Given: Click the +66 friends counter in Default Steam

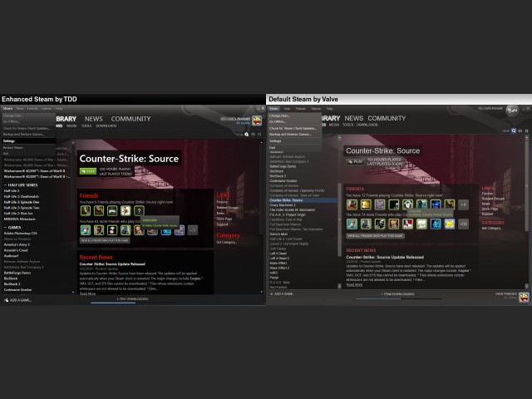Looking at the screenshot, I should click(x=464, y=224).
